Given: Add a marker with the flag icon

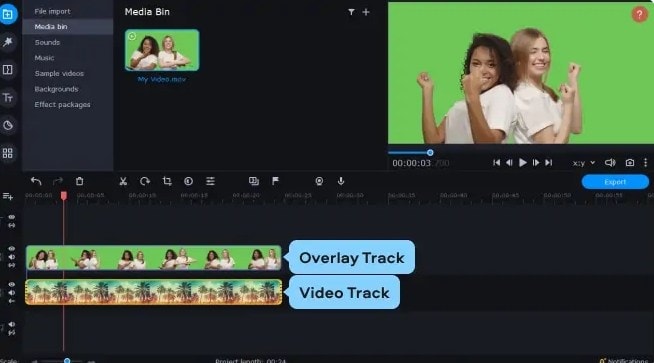Looking at the screenshot, I should click(275, 181).
